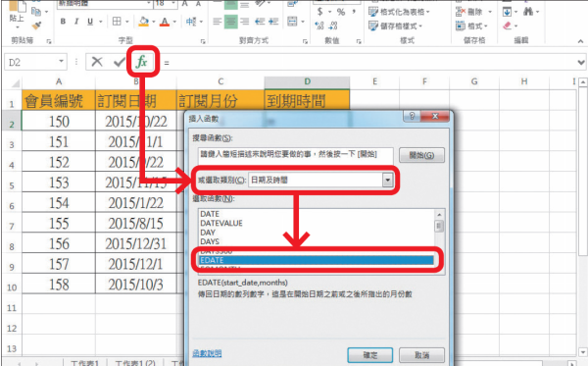Click the Insert Function fx icon
588x366 pixels.
[142, 62]
